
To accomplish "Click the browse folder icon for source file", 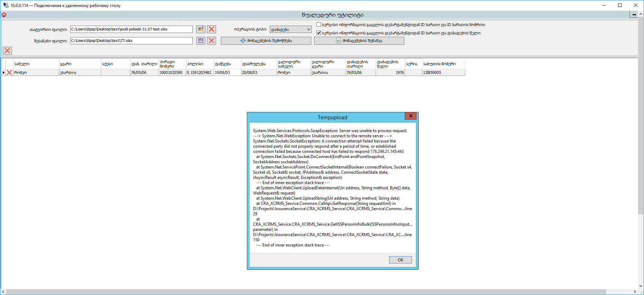I will [x=201, y=29].
